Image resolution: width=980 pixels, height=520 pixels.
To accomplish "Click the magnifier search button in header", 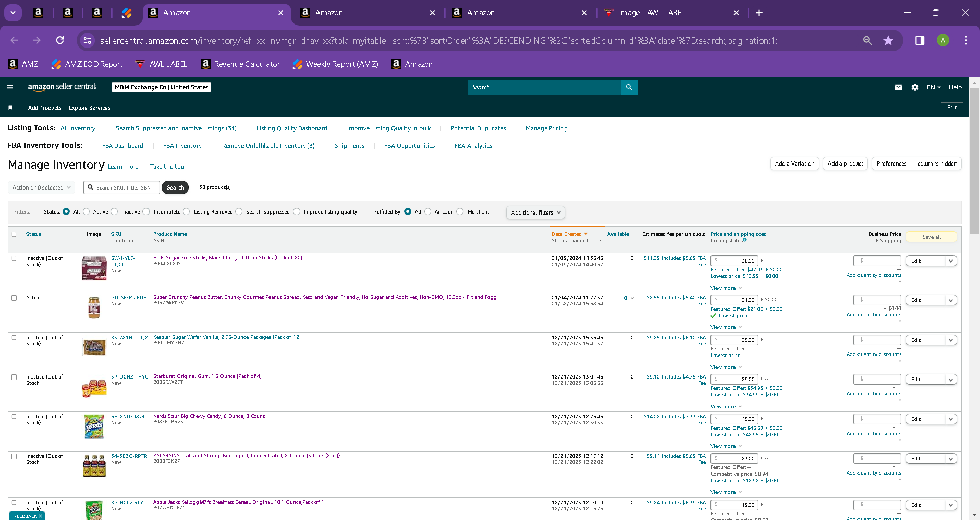I will [629, 87].
